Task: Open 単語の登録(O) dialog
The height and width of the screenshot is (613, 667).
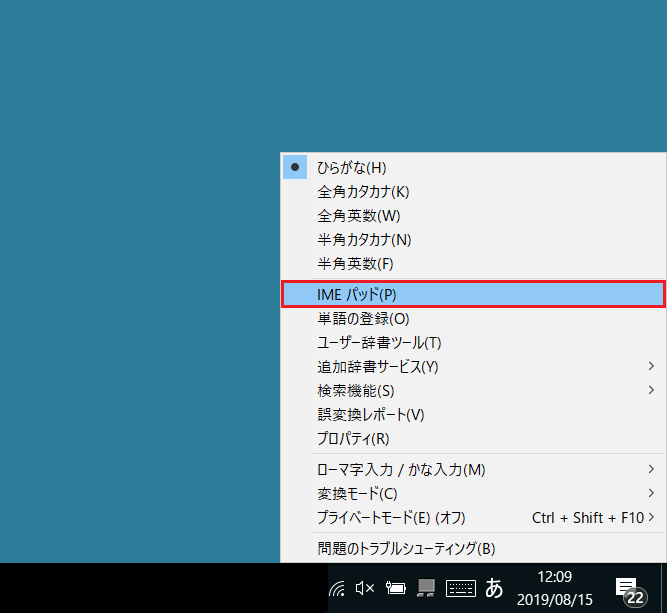Action: [x=473, y=319]
